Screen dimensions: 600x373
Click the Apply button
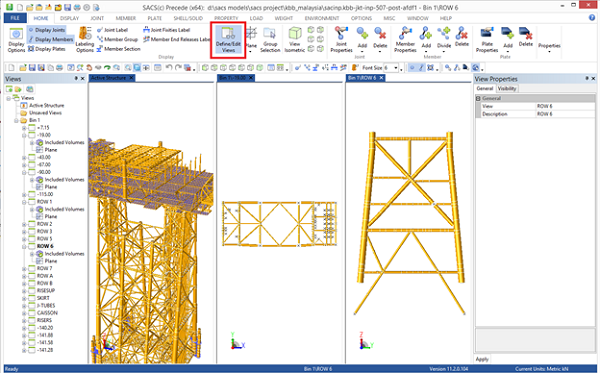(482, 359)
